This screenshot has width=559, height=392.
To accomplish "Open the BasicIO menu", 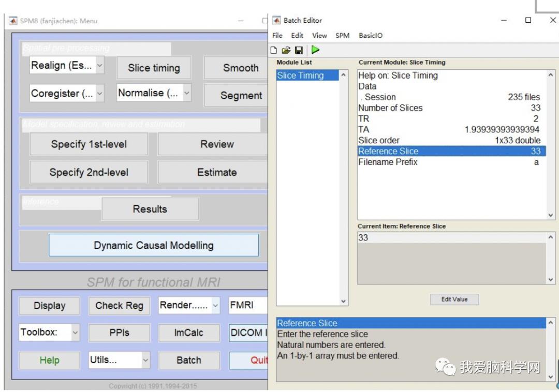I will (x=371, y=36).
